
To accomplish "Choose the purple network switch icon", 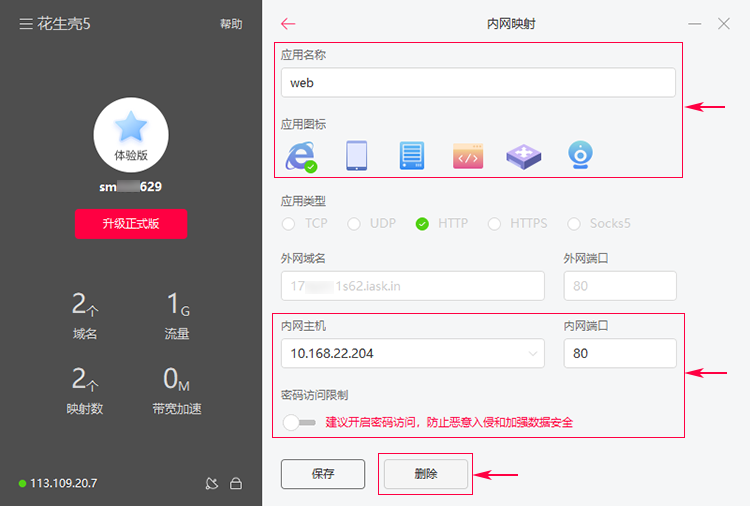I will click(x=524, y=156).
